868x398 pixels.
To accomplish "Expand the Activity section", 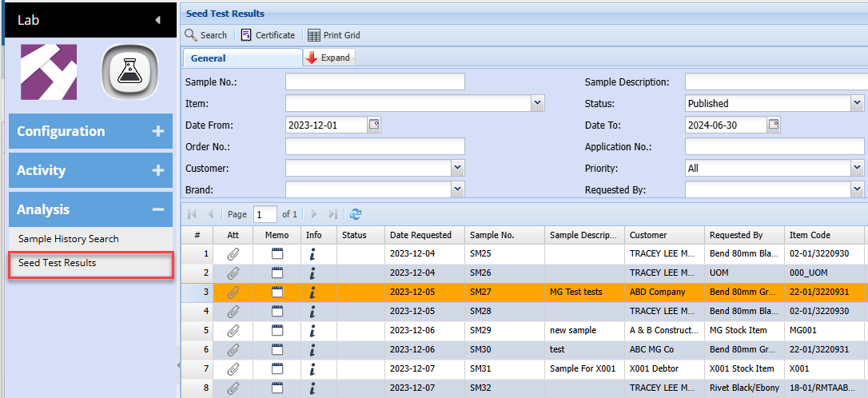I will [157, 171].
